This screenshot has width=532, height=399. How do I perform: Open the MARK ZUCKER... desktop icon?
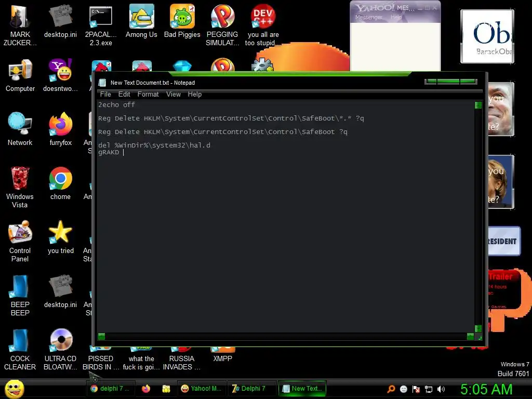pyautogui.click(x=20, y=24)
